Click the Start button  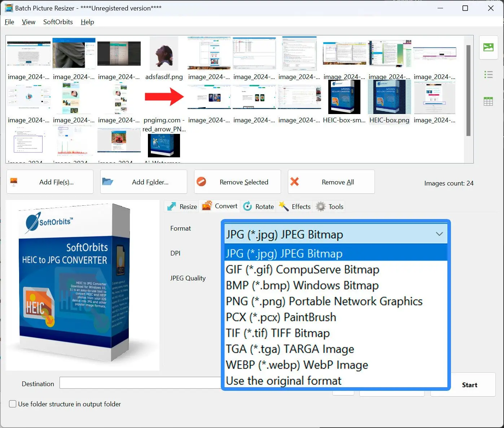coord(469,385)
